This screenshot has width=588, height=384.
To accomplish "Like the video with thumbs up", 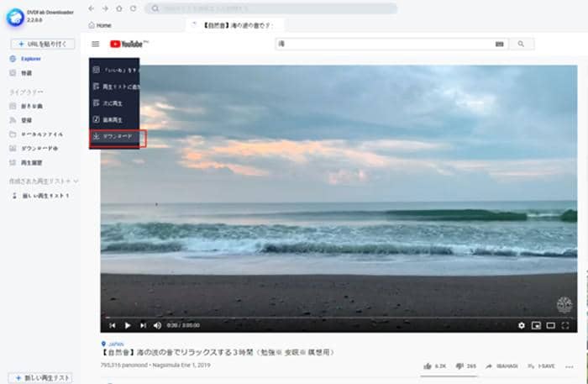I will coord(434,366).
